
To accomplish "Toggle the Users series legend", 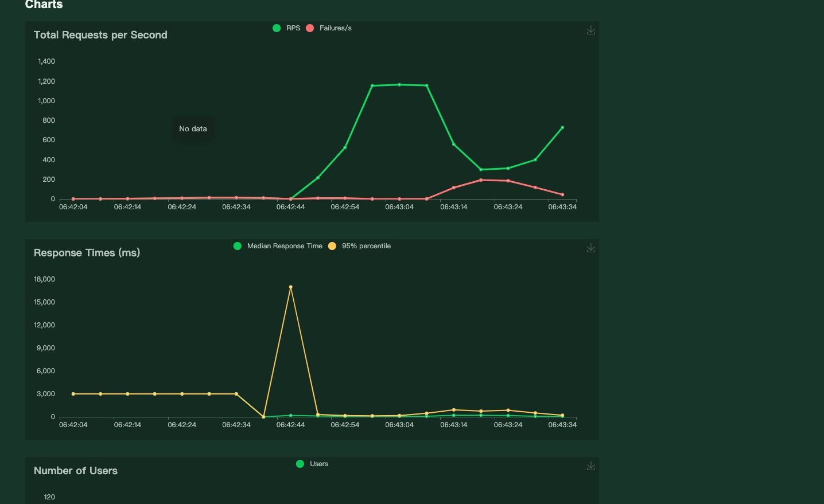I will 312,464.
